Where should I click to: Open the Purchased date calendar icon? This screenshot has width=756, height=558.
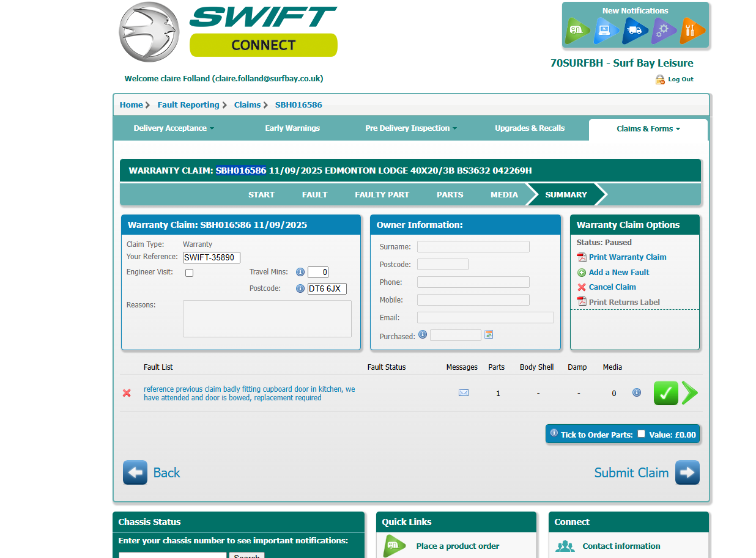pos(489,334)
